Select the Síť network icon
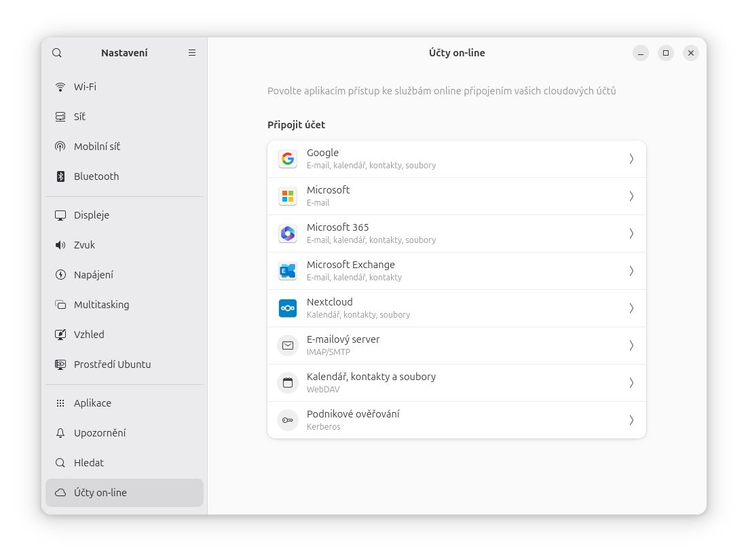748x560 pixels. tap(60, 117)
